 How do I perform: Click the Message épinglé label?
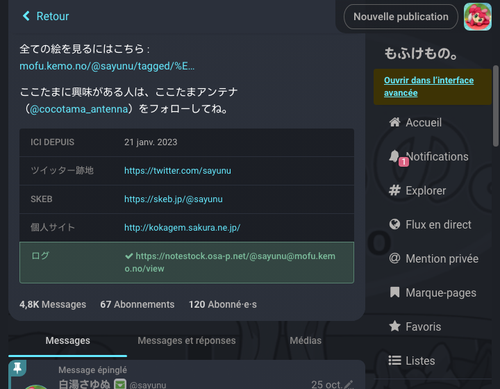(x=93, y=370)
